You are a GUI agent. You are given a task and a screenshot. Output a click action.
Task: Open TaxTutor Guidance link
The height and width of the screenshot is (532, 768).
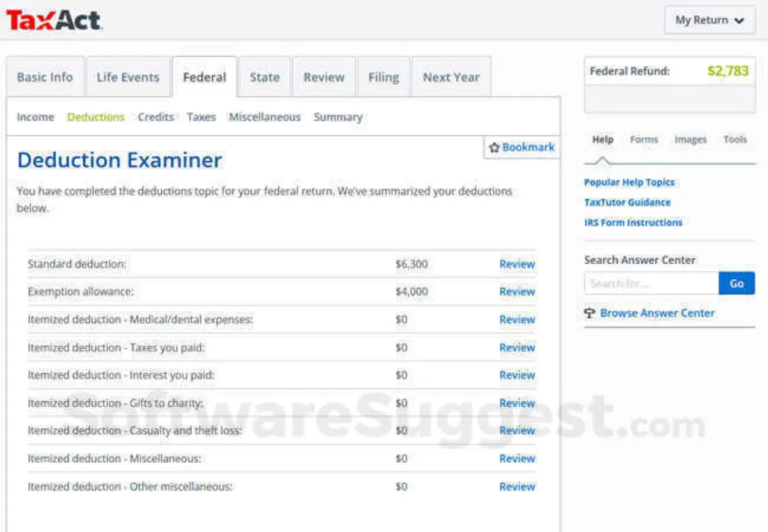pyautogui.click(x=627, y=202)
